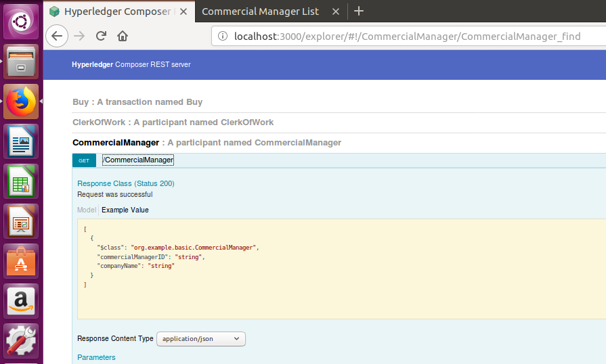This screenshot has height=364, width=606.
Task: Go back with browser back arrow
Action: (x=57, y=36)
